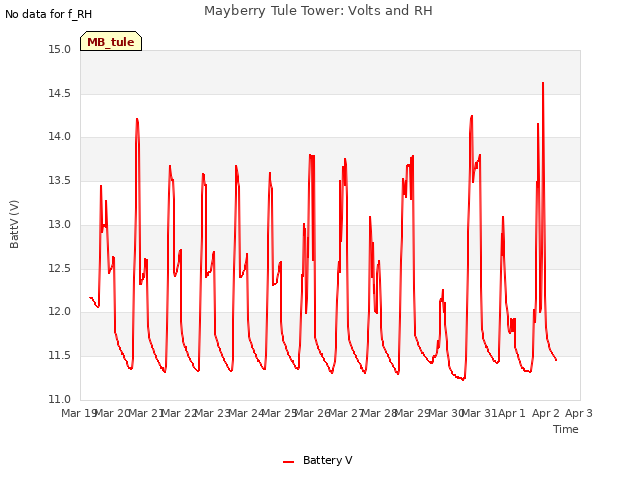Click the chart title Mayberry Tule Tower

click(x=318, y=11)
